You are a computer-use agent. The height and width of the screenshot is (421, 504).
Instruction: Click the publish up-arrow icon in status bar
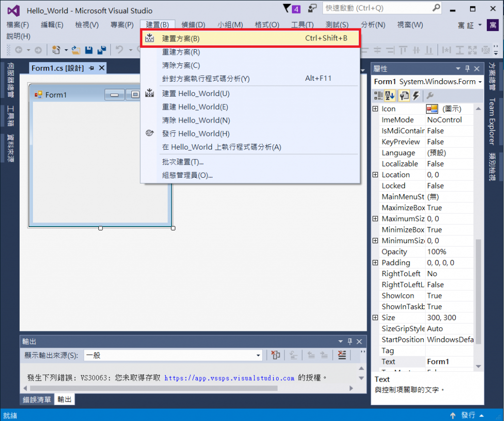click(x=453, y=416)
